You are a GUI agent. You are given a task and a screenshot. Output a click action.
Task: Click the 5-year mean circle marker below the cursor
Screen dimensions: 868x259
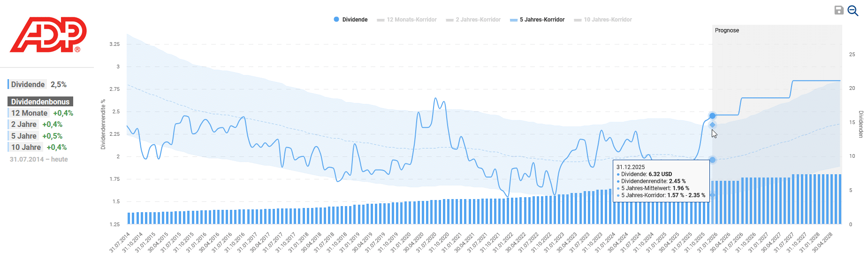(x=712, y=160)
